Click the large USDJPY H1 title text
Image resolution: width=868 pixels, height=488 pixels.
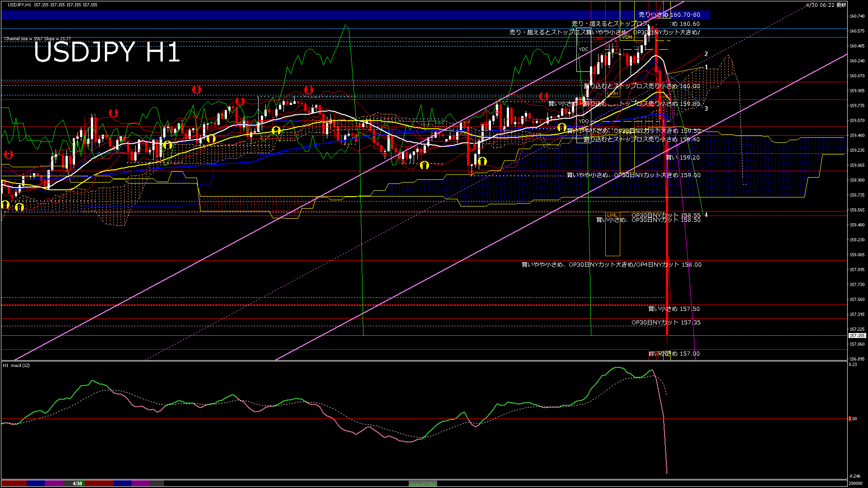point(107,52)
